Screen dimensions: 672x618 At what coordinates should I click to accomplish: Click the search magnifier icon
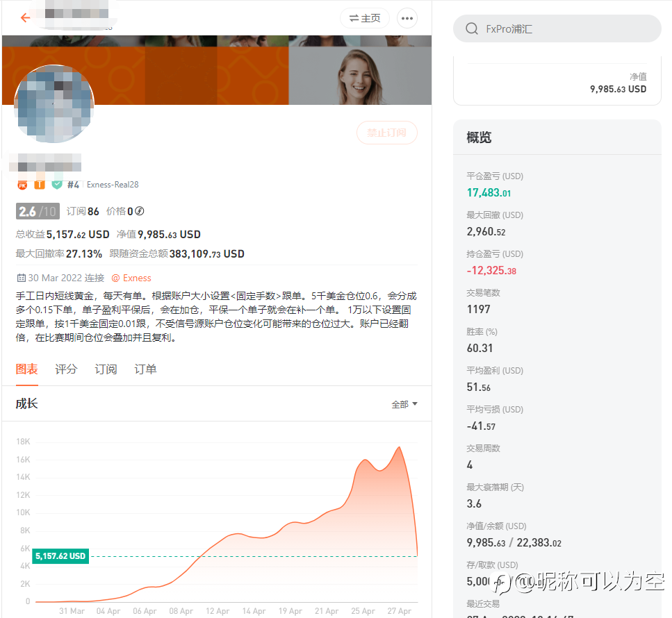point(471,28)
